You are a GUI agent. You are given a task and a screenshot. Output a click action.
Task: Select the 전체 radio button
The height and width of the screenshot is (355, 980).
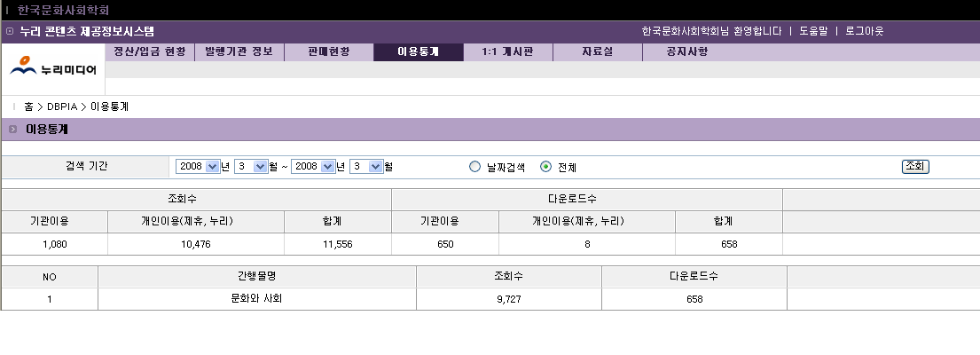pyautogui.click(x=546, y=167)
